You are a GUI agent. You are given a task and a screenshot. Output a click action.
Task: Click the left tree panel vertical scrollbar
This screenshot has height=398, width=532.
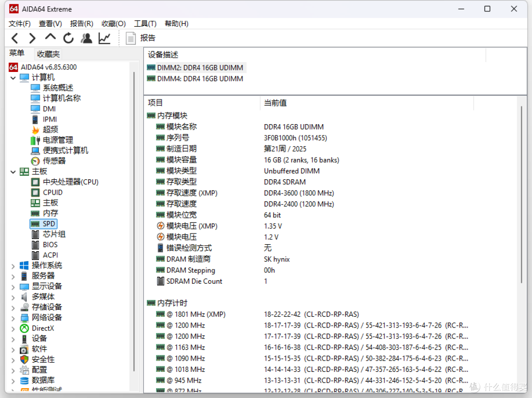pos(134,221)
